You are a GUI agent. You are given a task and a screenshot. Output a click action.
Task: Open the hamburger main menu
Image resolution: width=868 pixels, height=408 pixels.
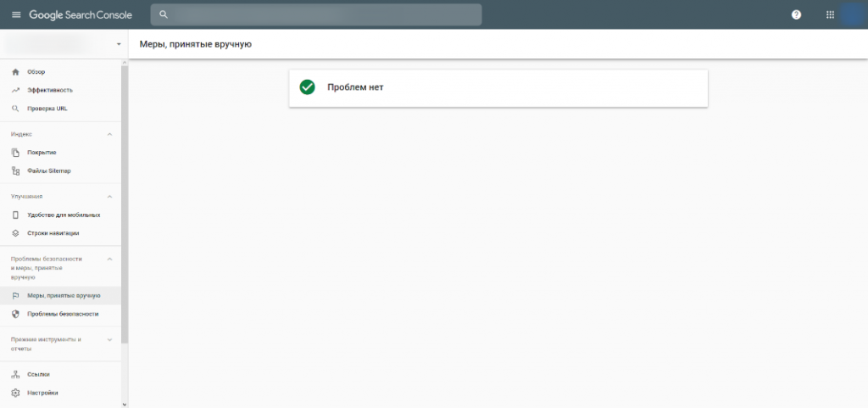click(16, 15)
